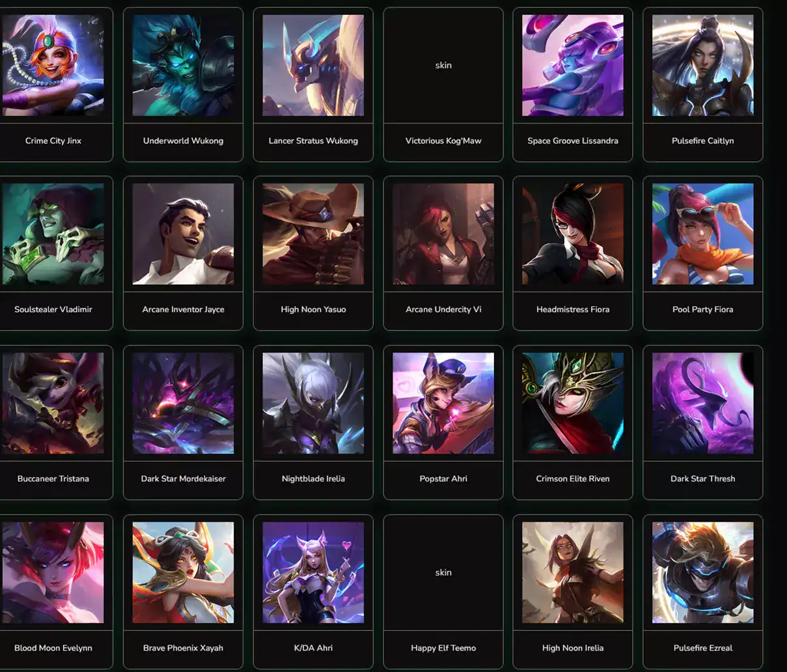Select the Arcane Inventor Jayce portrait

[x=183, y=234]
